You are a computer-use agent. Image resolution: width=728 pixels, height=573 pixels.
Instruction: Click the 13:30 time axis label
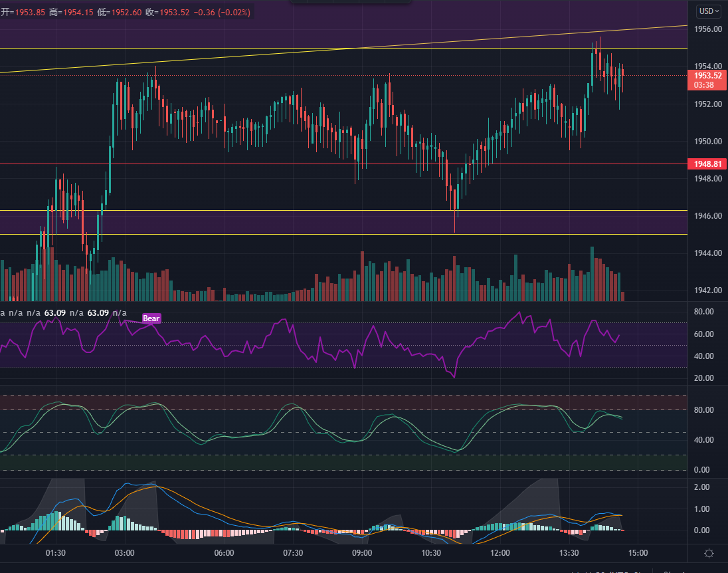point(569,553)
